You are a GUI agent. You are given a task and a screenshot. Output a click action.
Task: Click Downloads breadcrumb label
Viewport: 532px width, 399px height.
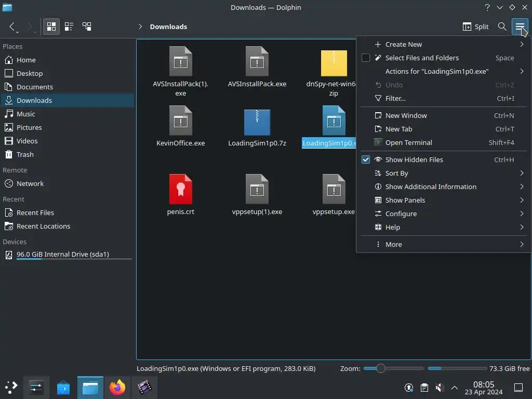tap(168, 26)
